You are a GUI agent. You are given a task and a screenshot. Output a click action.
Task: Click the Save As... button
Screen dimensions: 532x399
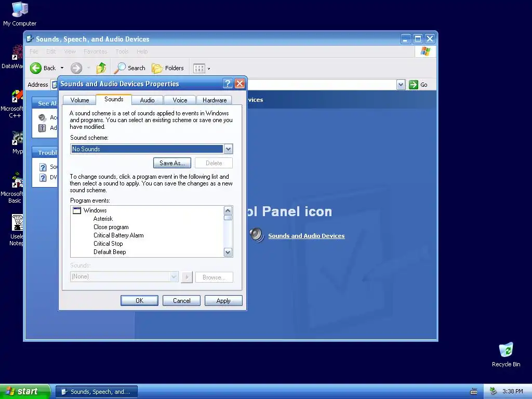(172, 163)
